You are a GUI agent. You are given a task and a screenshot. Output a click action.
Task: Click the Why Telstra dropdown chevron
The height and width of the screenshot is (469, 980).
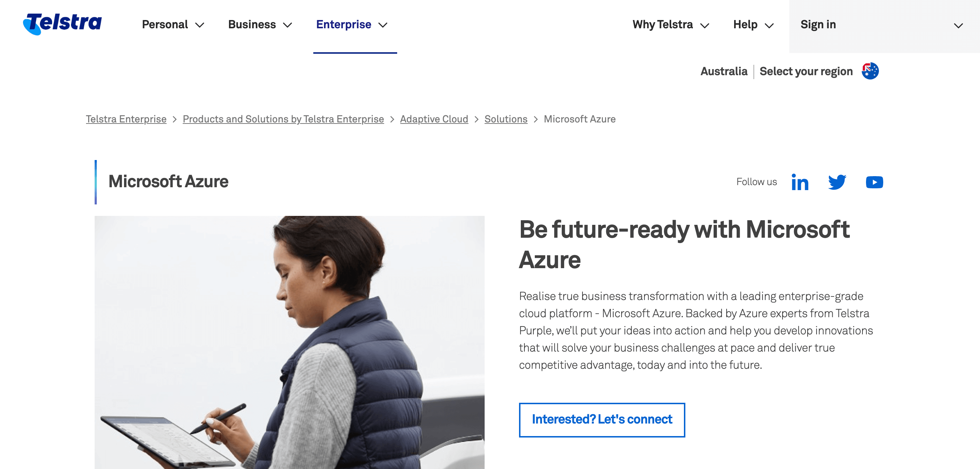point(705,24)
